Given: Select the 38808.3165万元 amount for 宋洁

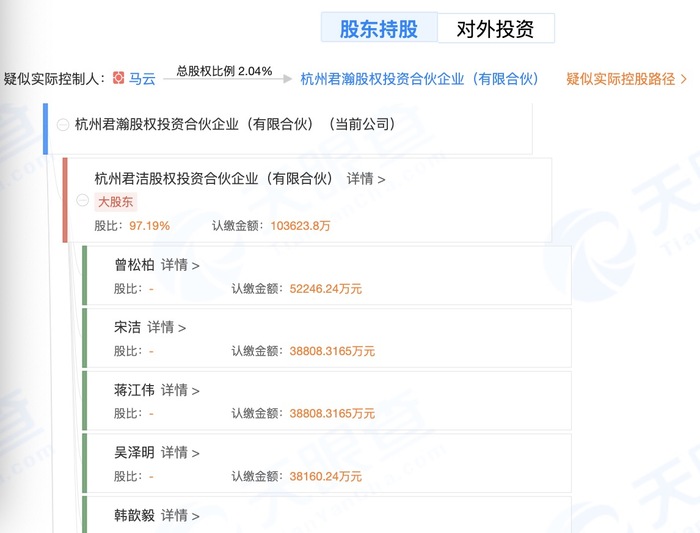Looking at the screenshot, I should click(332, 351).
